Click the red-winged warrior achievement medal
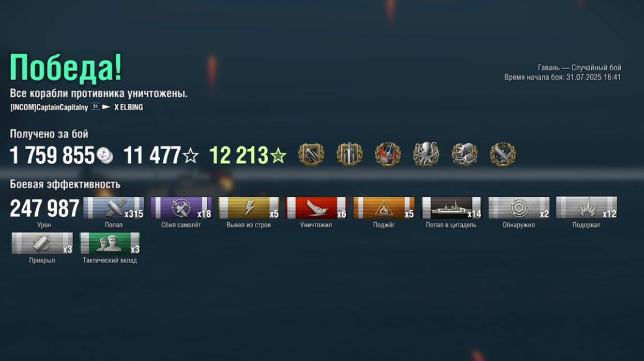644x361 pixels. click(388, 154)
